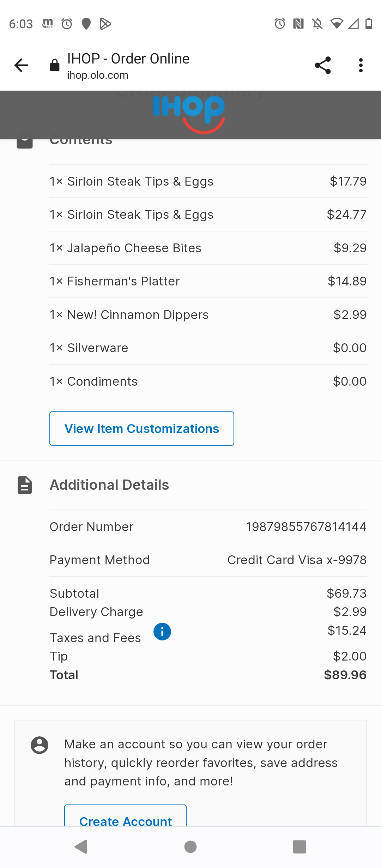Tap the Create Account button

tap(125, 819)
